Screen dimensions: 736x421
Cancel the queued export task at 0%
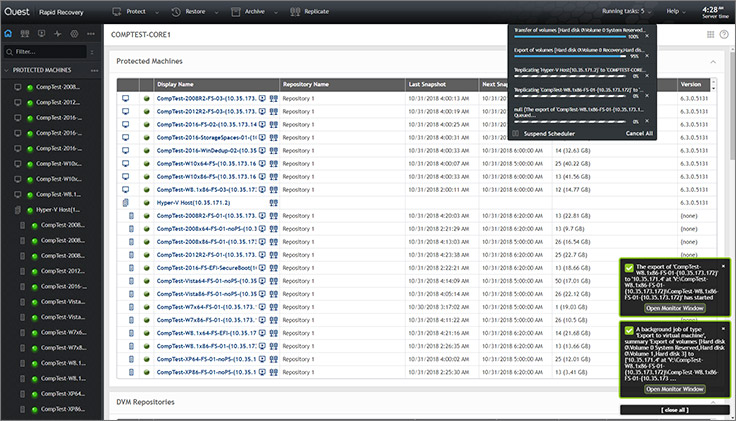click(647, 121)
